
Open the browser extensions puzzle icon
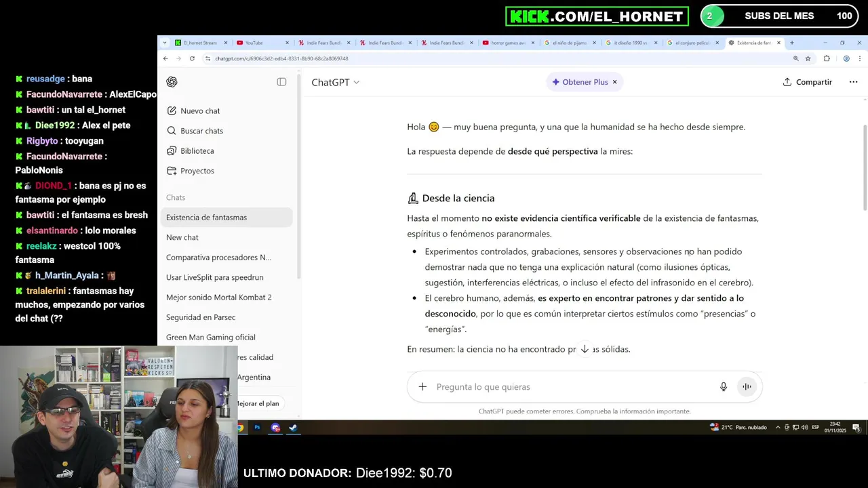pyautogui.click(x=827, y=58)
